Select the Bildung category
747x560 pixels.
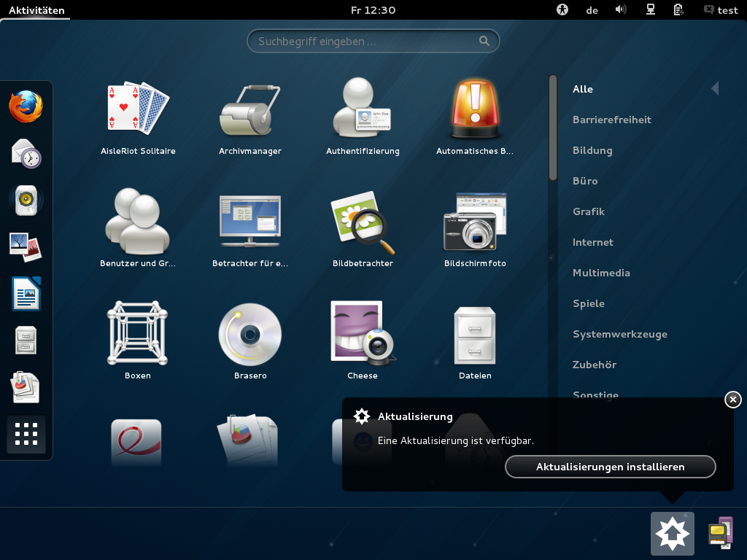592,150
